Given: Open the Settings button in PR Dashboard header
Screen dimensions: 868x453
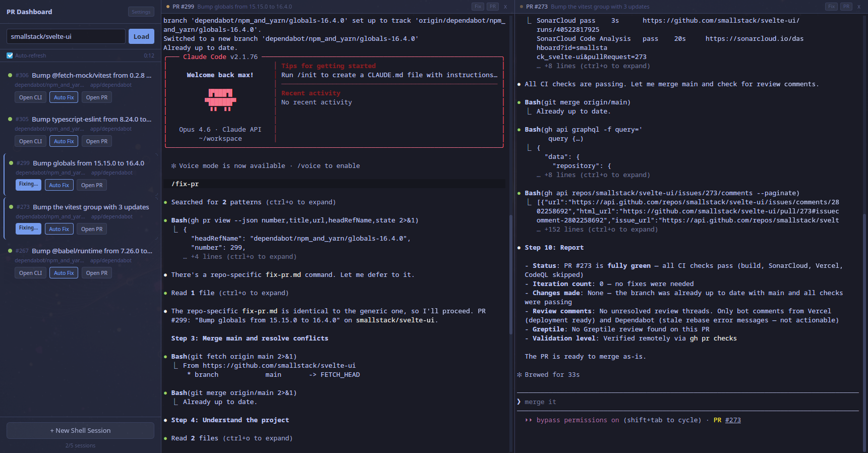Looking at the screenshot, I should (141, 12).
